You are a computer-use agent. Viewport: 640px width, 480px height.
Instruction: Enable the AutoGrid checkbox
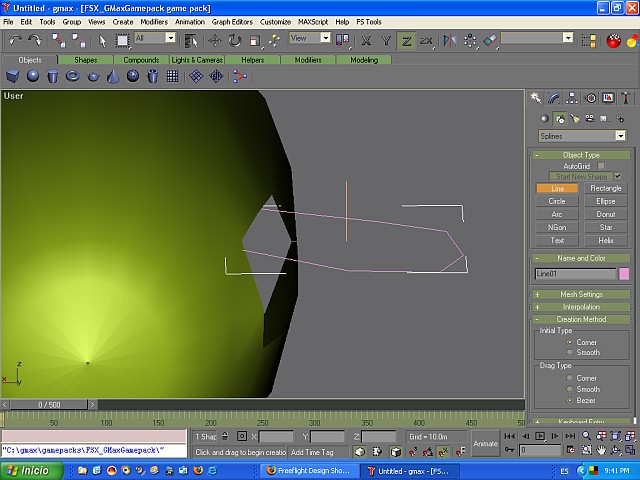coord(601,166)
